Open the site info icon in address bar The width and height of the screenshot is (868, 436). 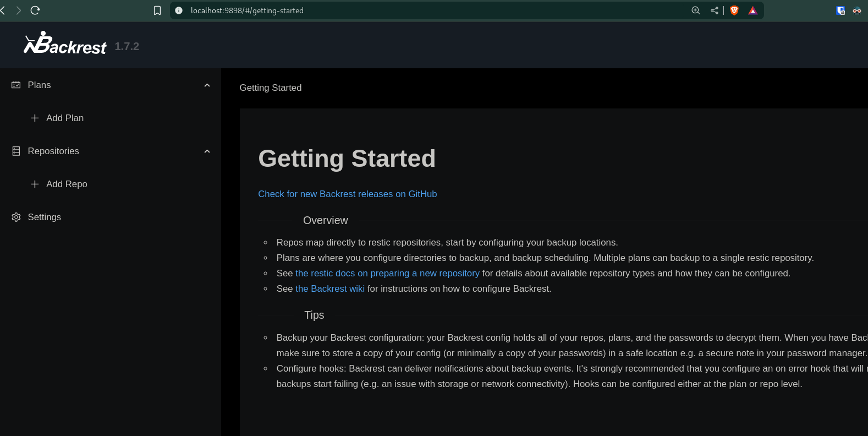179,10
